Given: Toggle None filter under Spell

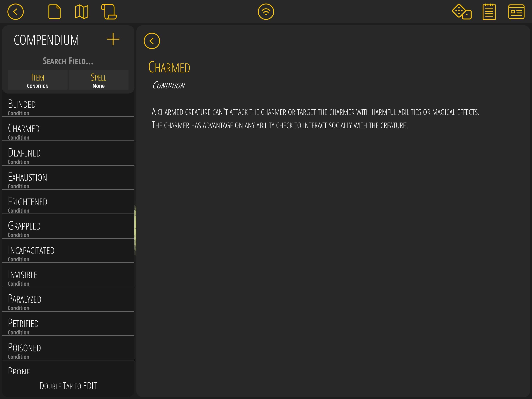Looking at the screenshot, I should (x=99, y=86).
